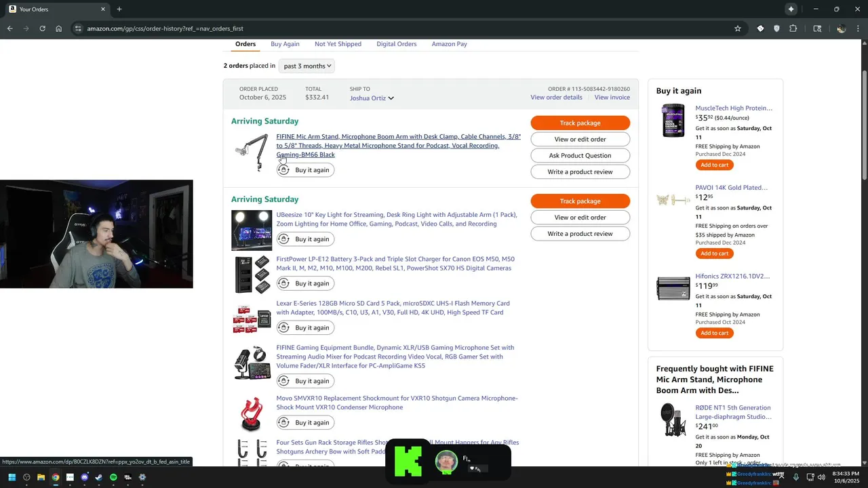This screenshot has width=868, height=488.
Task: Open Steam from the taskbar
Action: 99,477
